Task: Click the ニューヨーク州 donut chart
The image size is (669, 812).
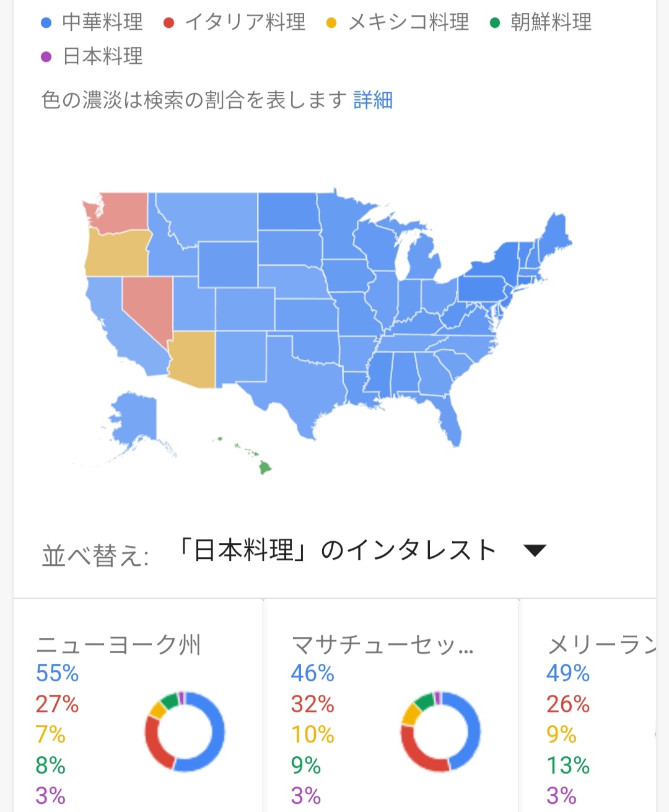Action: coord(185,731)
